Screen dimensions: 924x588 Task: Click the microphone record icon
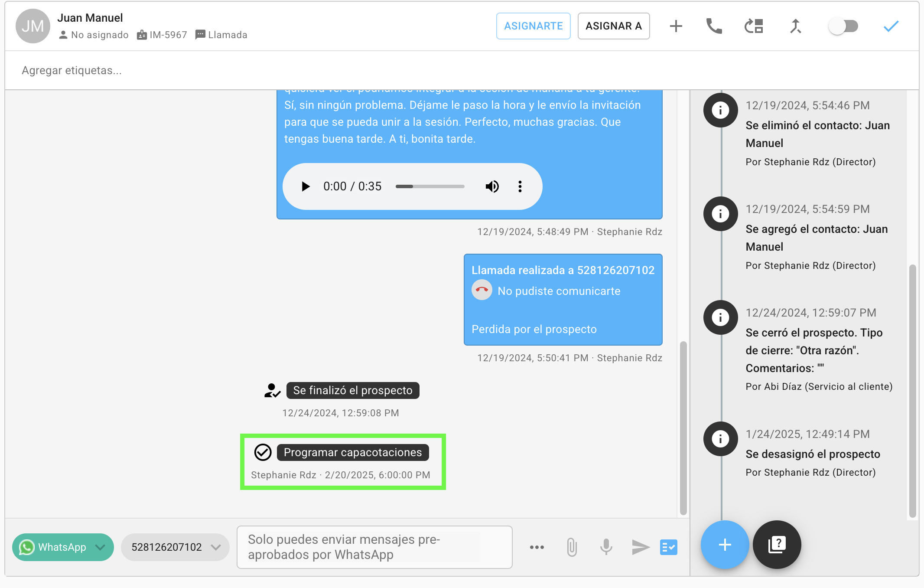pyautogui.click(x=606, y=547)
